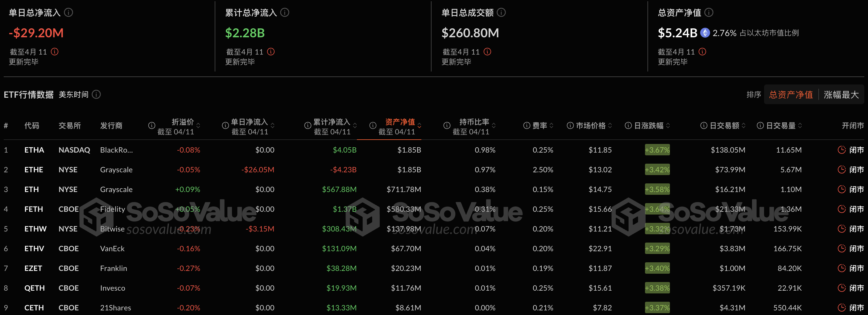Click info icon next to 总资产净值 title
The width and height of the screenshot is (868, 315).
(709, 12)
